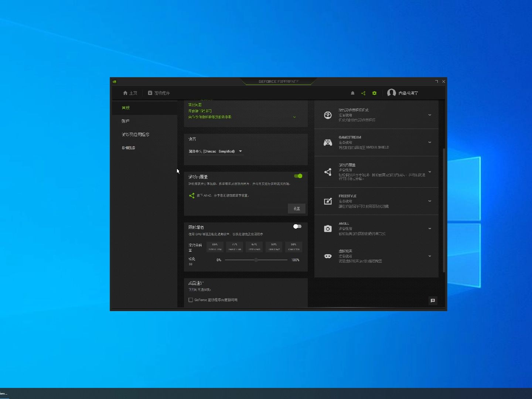Click the user avatar icon

tap(392, 93)
